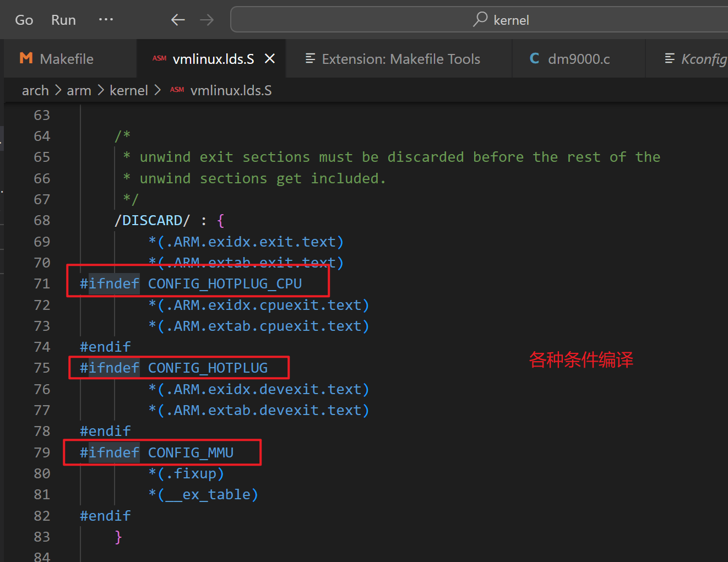Click line number 71

pos(42,284)
